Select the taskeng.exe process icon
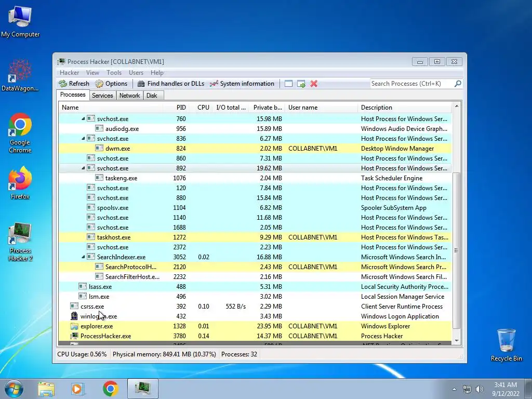 coord(99,178)
